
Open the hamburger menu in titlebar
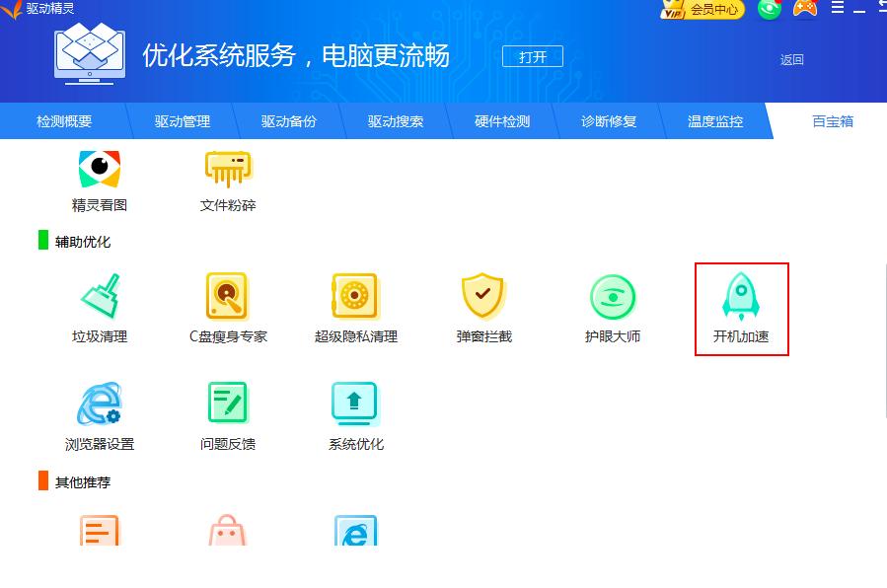click(x=836, y=9)
